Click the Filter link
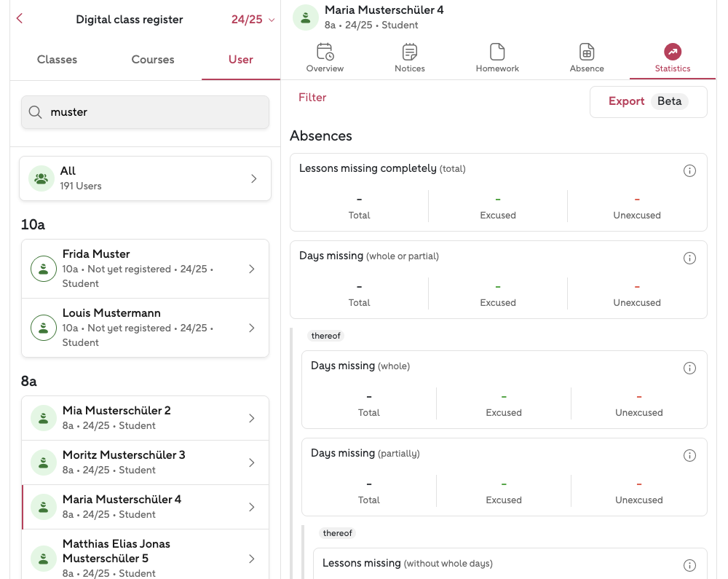The height and width of the screenshot is (579, 728). click(x=312, y=98)
